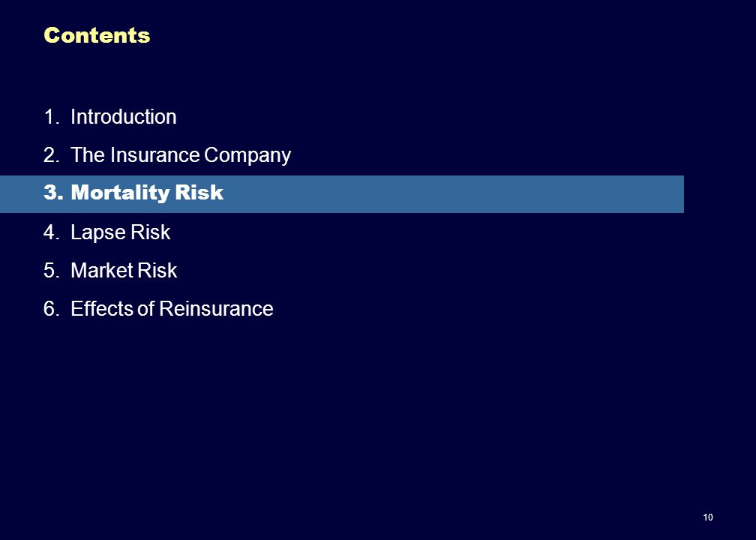Screen dimensions: 756x540
Task: Select the bold numeral 3 marker
Action: tap(53, 192)
